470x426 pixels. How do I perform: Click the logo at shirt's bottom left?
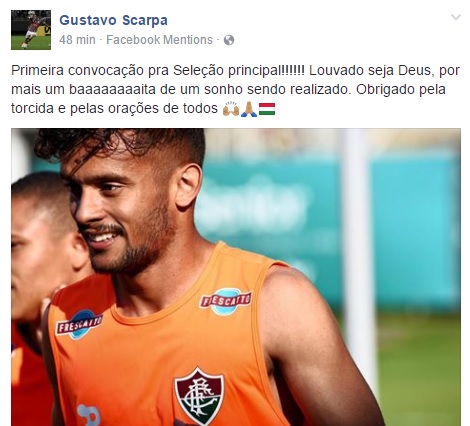[88, 415]
